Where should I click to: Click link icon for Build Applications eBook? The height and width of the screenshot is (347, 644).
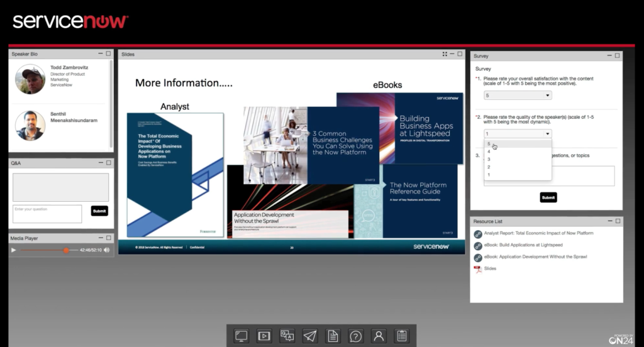478,246
